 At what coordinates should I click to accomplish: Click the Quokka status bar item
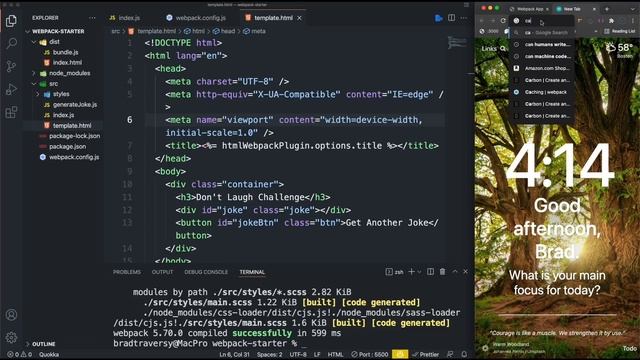pos(49,355)
